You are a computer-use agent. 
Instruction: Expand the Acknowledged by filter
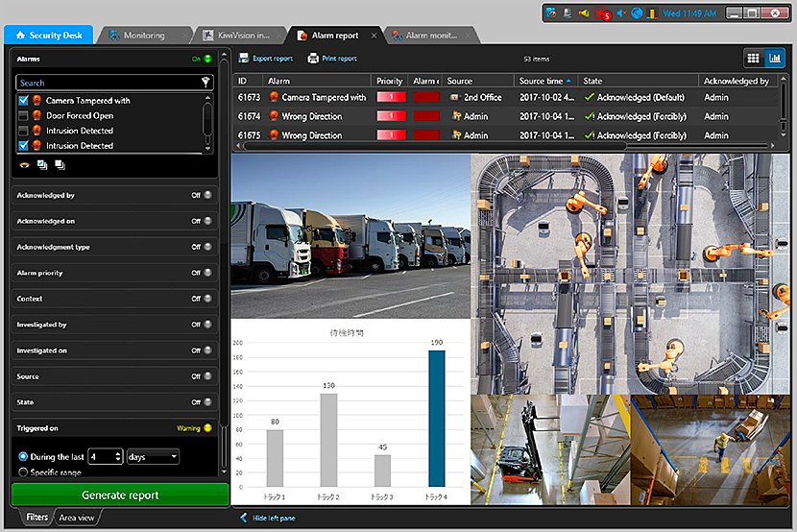(114, 195)
